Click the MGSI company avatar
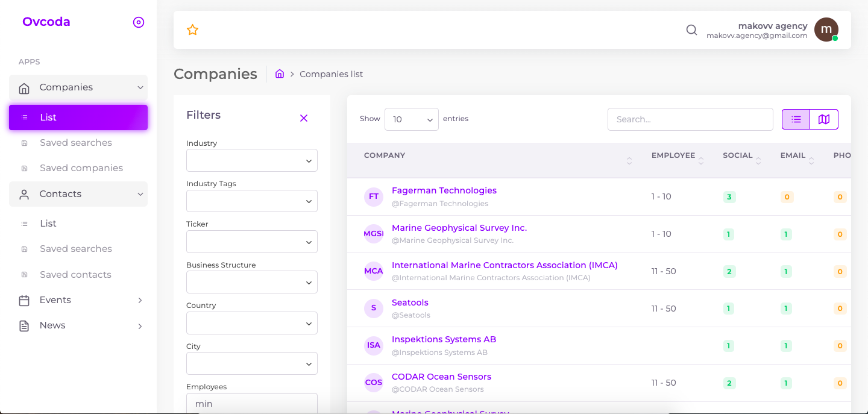The height and width of the screenshot is (414, 868). 374,234
